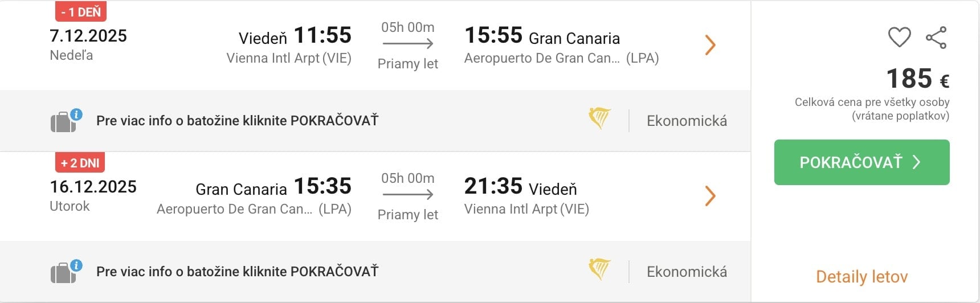Add this flight to favorites with the heart icon
The height and width of the screenshot is (303, 980).
[x=899, y=38]
